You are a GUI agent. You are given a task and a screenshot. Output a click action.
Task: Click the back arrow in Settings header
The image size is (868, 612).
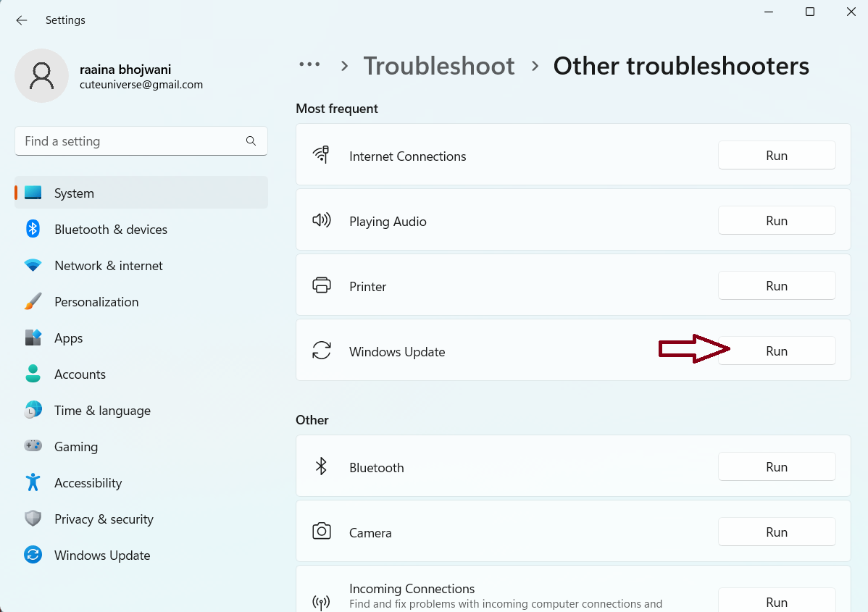[x=22, y=20]
